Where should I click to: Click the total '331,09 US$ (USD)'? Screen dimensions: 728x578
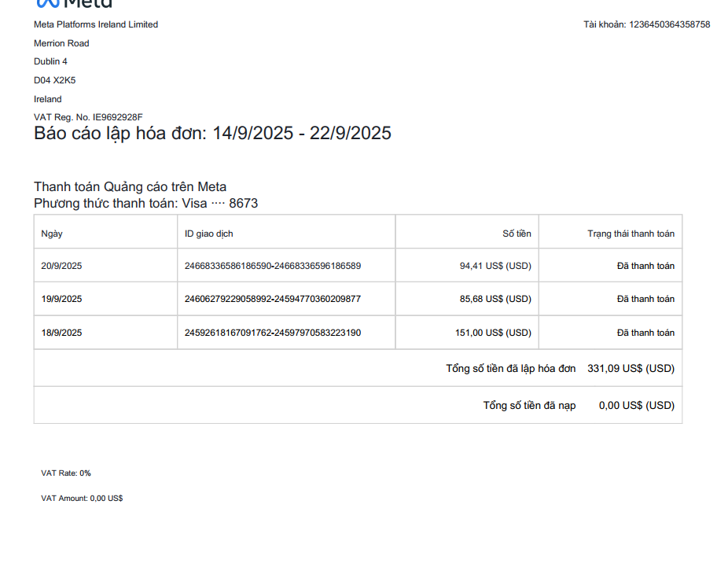click(631, 369)
